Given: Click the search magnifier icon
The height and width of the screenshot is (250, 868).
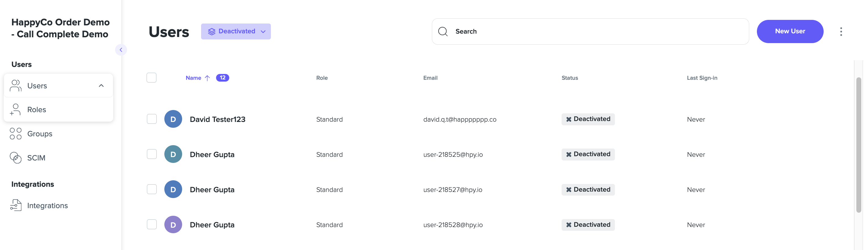Looking at the screenshot, I should tap(443, 31).
